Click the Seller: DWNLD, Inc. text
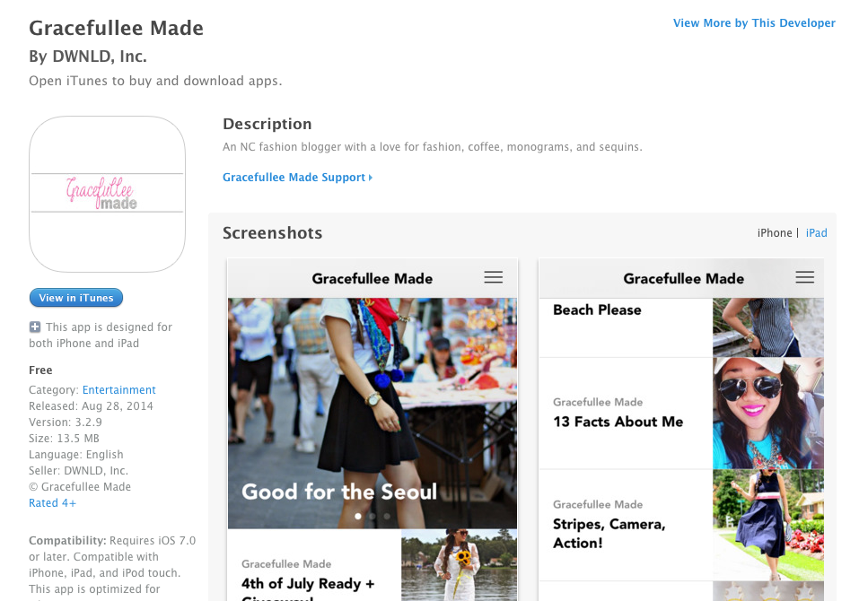The height and width of the screenshot is (601, 868). click(79, 470)
